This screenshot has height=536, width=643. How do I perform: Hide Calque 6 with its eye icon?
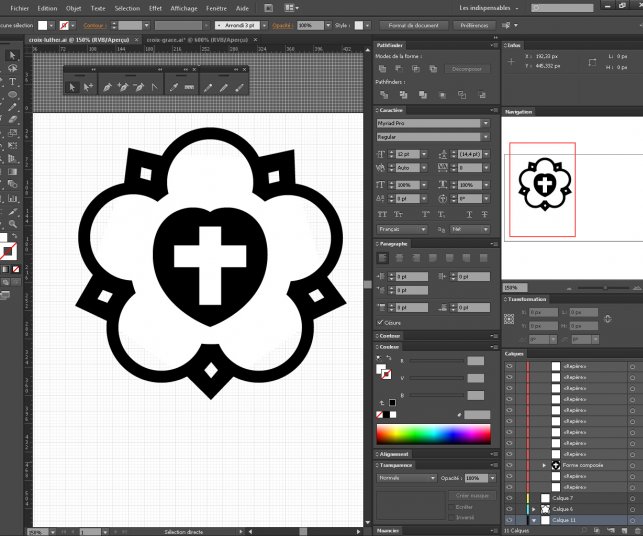[x=509, y=509]
